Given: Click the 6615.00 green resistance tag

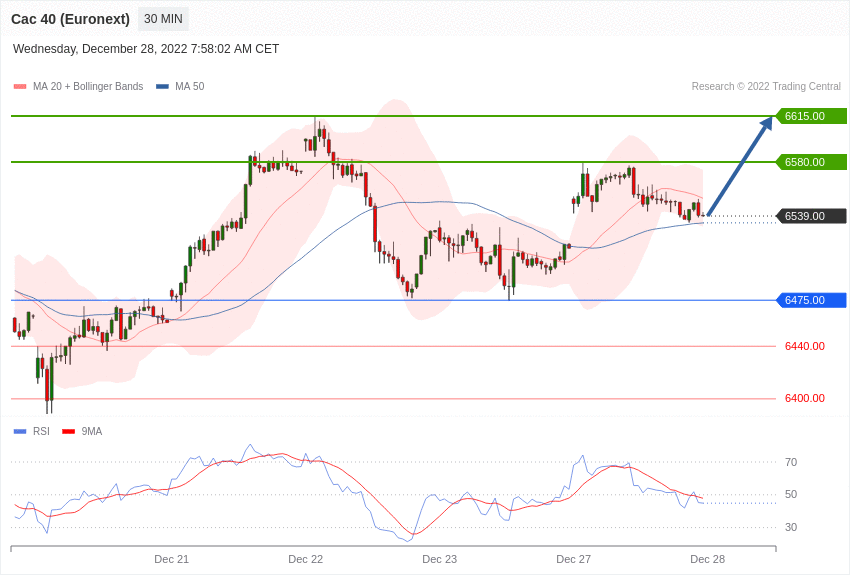Looking at the screenshot, I should point(811,116).
